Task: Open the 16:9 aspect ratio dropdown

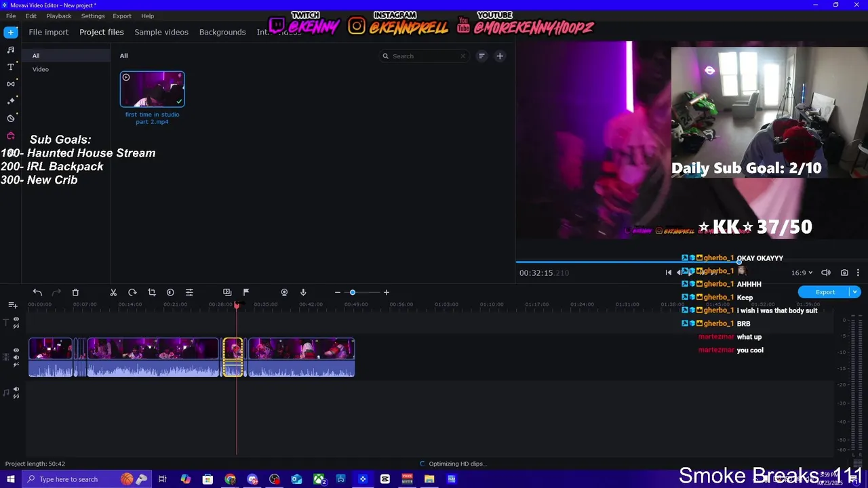Action: (802, 272)
